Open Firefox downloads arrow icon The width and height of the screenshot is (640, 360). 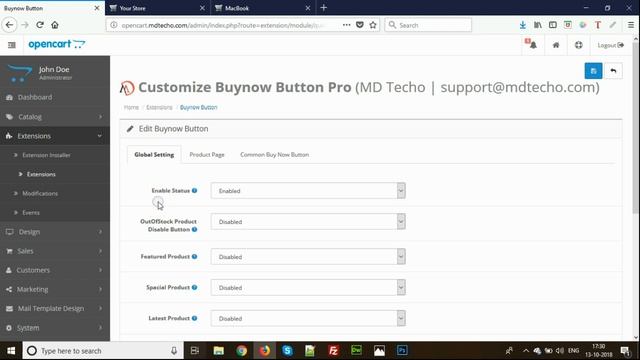coord(522,25)
